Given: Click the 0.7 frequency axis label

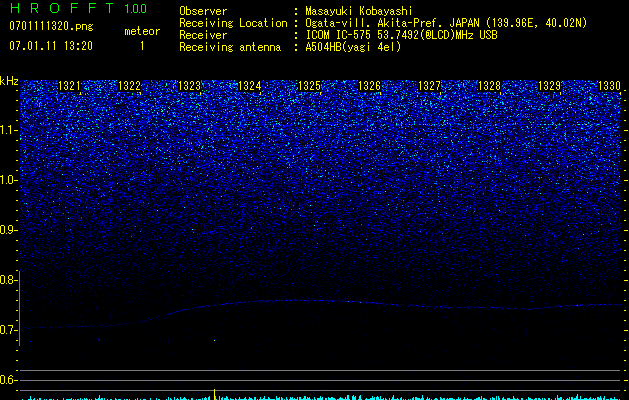Looking at the screenshot, I should point(9,330).
